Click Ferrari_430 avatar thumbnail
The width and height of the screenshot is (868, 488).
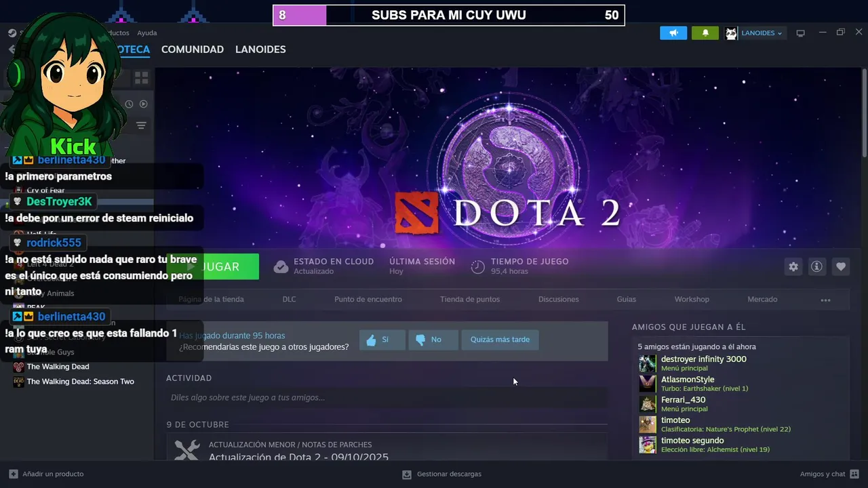tap(648, 404)
